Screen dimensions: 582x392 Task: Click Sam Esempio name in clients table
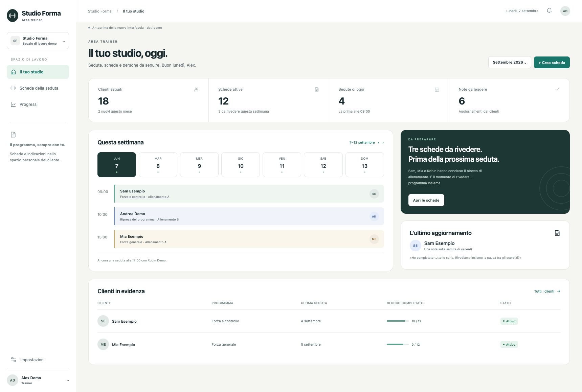(124, 321)
